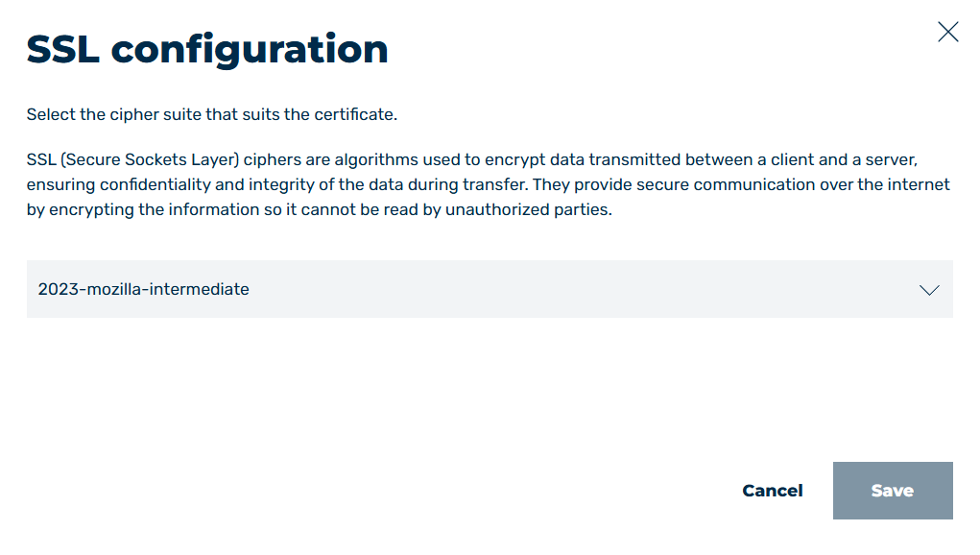This screenshot has width=980, height=555.
Task: Click the Save button
Action: 893,491
